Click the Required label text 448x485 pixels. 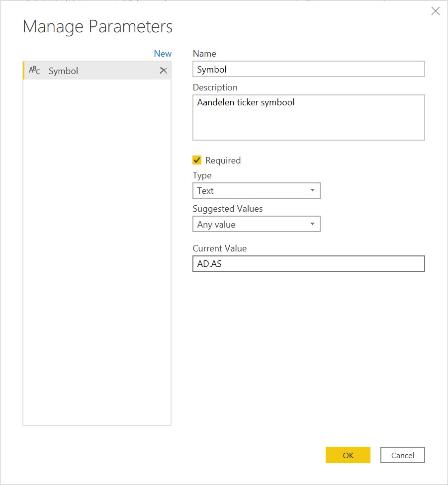click(223, 160)
